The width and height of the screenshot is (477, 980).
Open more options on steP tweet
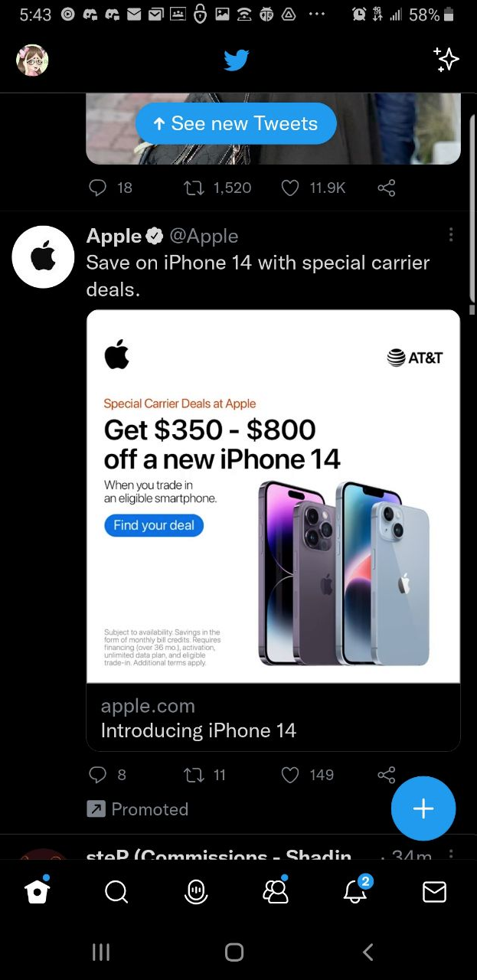pos(451,855)
